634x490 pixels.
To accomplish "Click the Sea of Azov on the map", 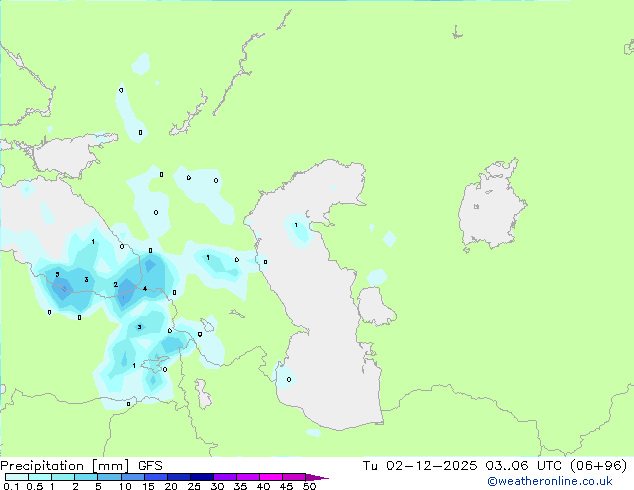I will pos(67,156).
